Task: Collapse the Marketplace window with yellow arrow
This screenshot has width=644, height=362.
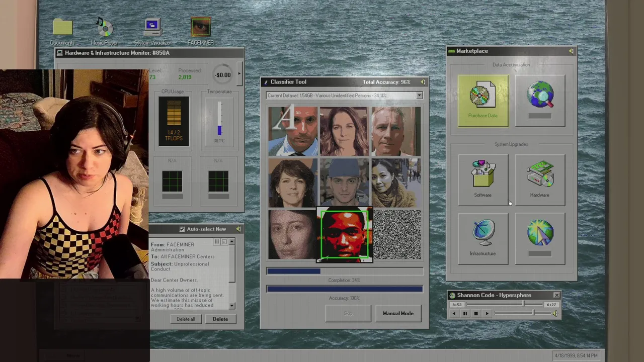Action: 571,51
